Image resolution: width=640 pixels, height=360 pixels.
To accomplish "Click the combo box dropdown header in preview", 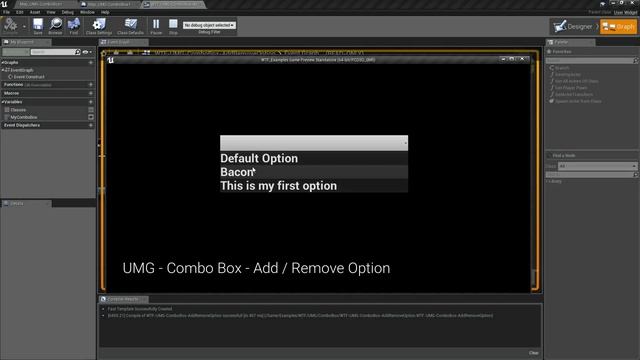I will (314, 143).
